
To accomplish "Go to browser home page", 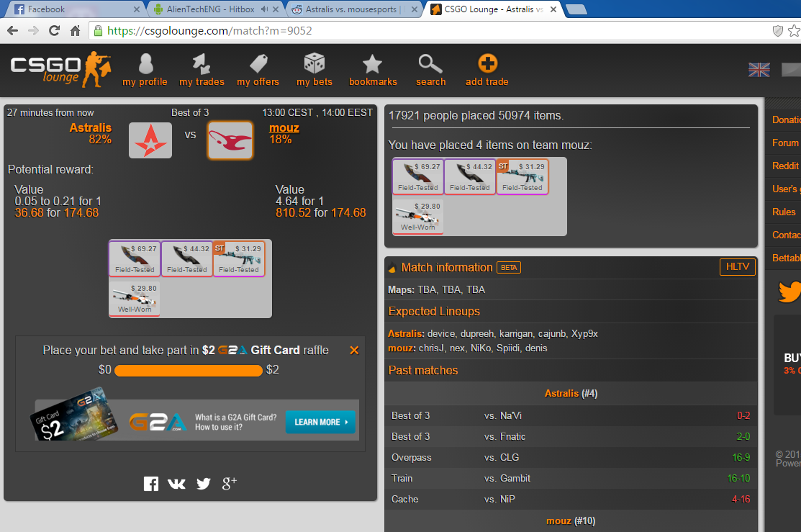I will 75,31.
